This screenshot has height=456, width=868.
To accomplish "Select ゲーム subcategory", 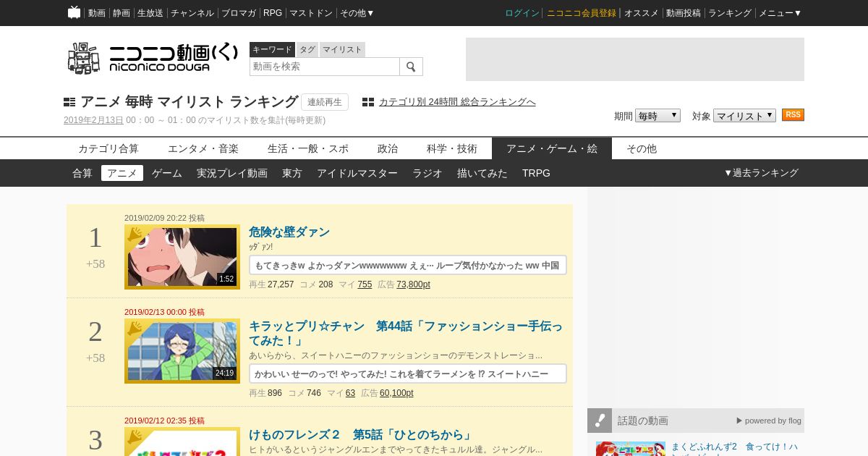I will coord(167,173).
